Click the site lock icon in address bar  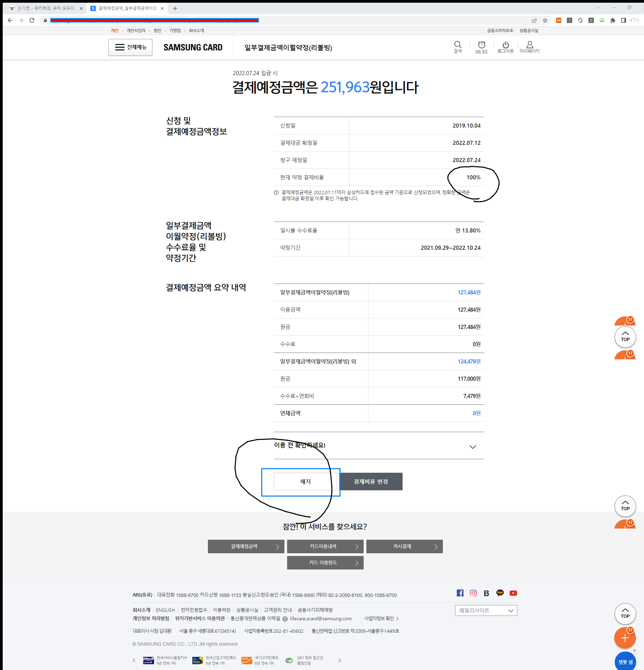(45, 20)
